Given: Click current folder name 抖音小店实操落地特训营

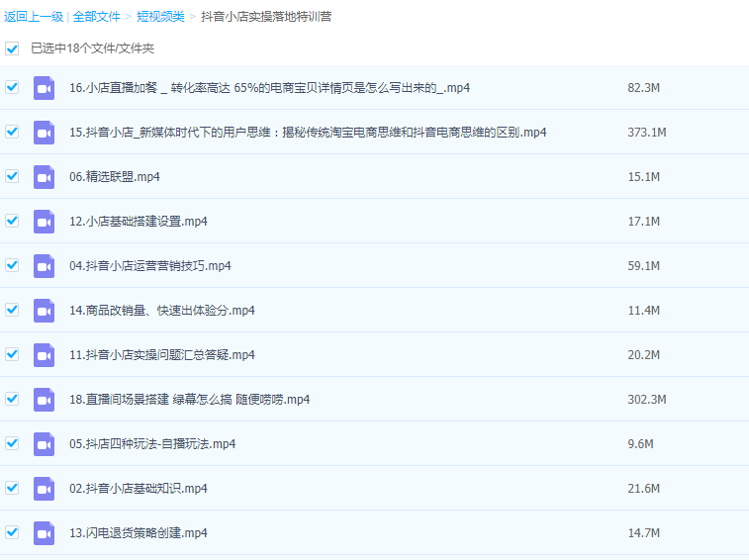Looking at the screenshot, I should coord(266,17).
